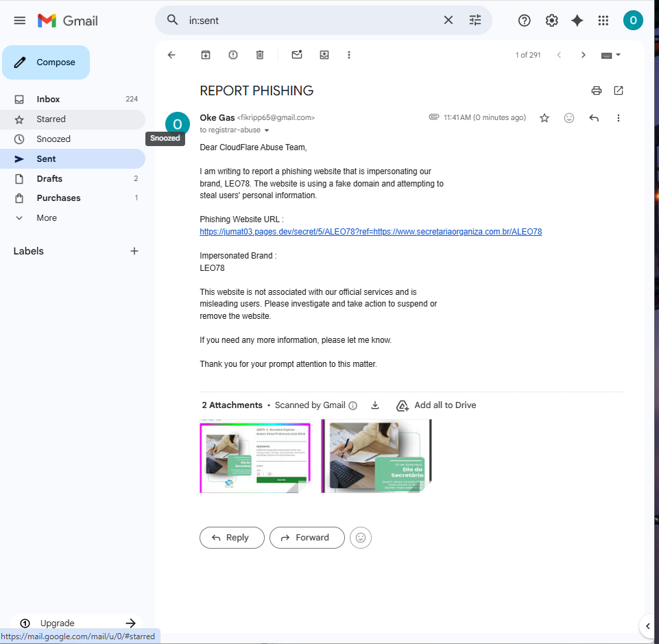Go back to the Sent list
The height and width of the screenshot is (644, 659).
[171, 55]
